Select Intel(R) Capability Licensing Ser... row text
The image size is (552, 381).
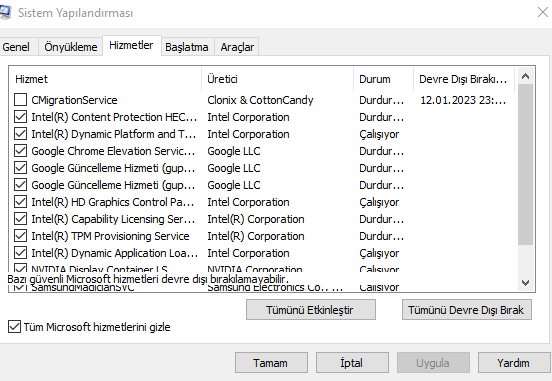pyautogui.click(x=113, y=219)
